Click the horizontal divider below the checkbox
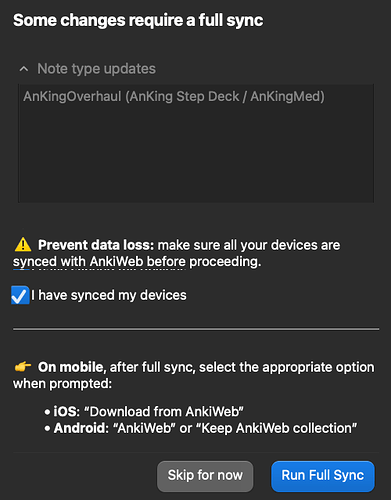 click(x=196, y=329)
